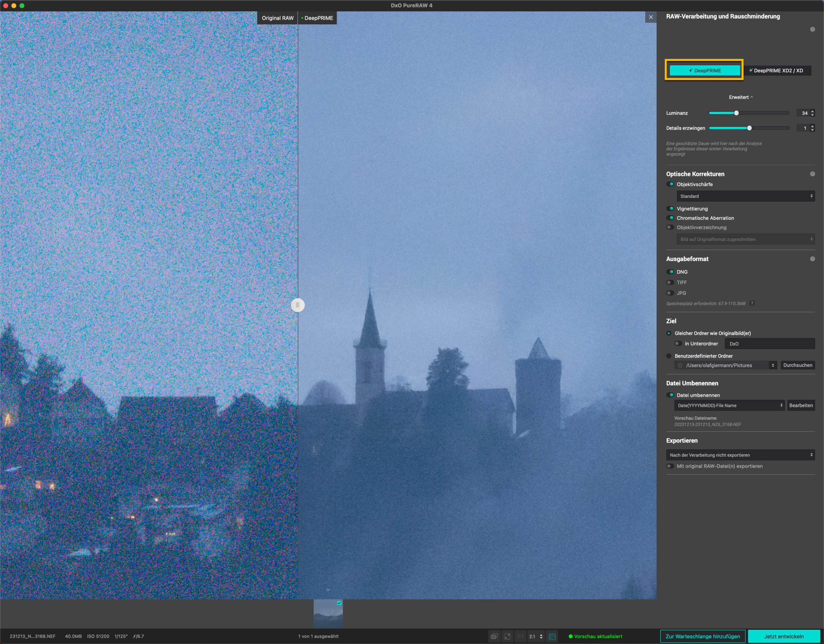This screenshot has width=824, height=644.
Task: Collapse the Erweitert advanced settings
Action: point(741,97)
